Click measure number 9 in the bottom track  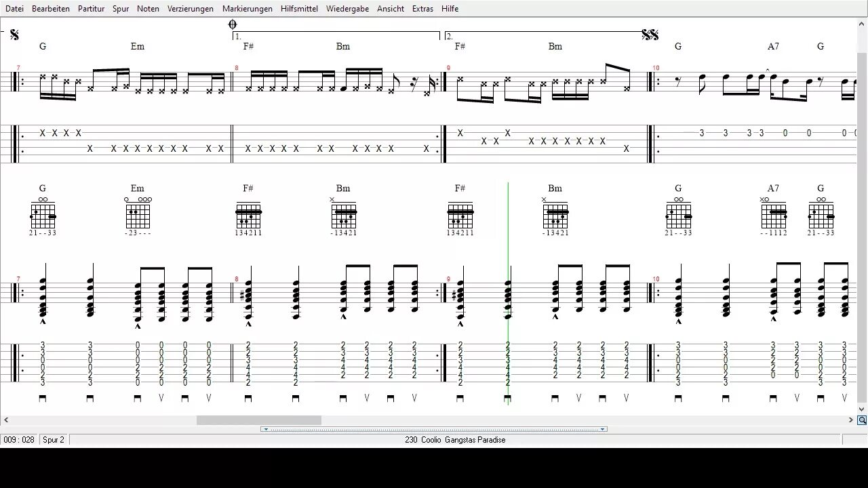(x=448, y=279)
